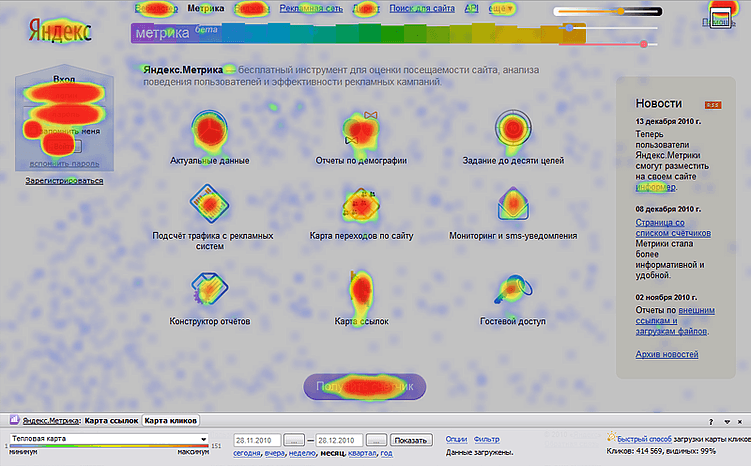Switch to the Карта кликов tab
Image resolution: width=751 pixels, height=466 pixels.
[171, 421]
